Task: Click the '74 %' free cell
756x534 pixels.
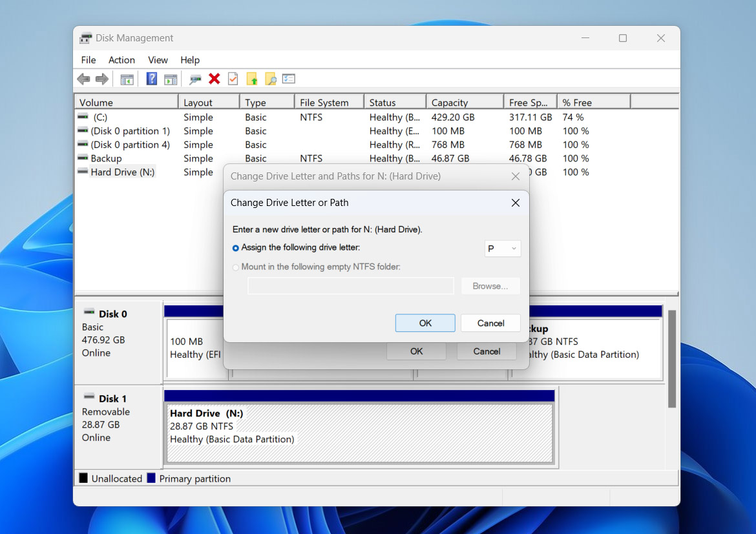Action: pos(572,117)
